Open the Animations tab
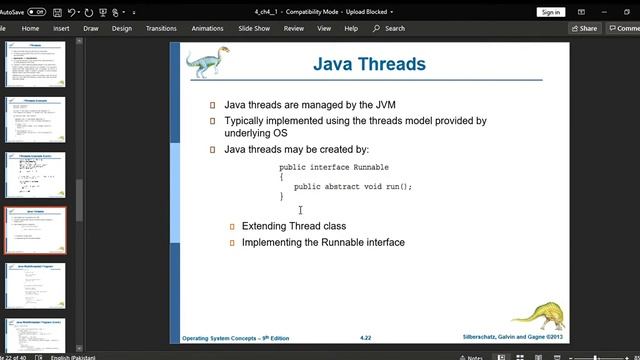 pyautogui.click(x=207, y=28)
